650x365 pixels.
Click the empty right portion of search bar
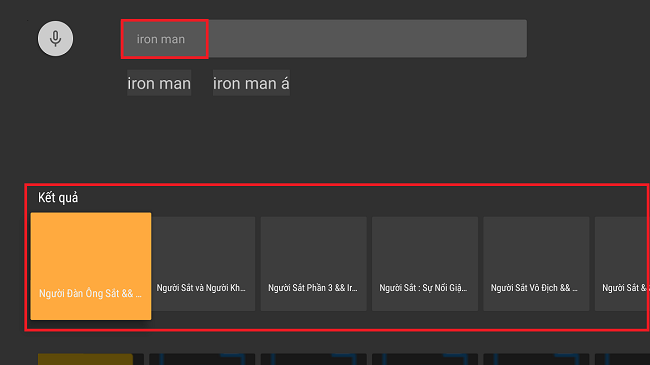[367, 39]
